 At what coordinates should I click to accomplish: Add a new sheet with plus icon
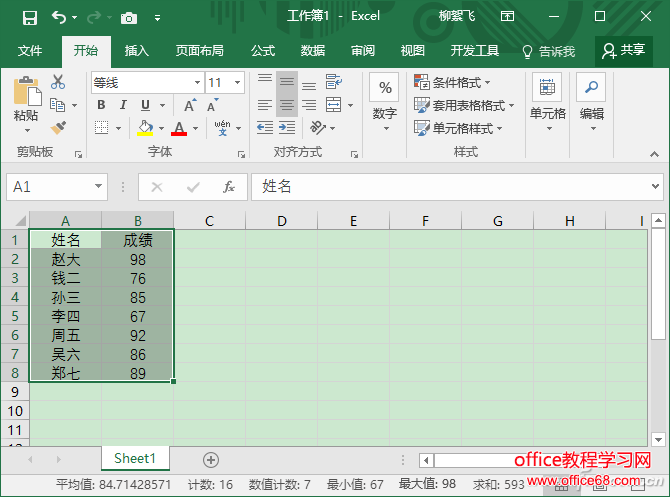[x=210, y=459]
